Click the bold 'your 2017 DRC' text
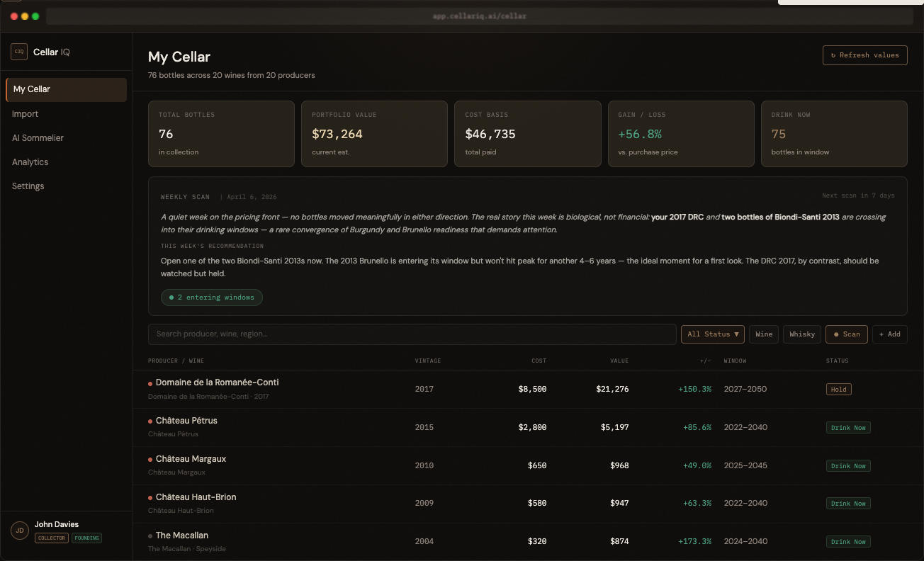 [x=677, y=217]
